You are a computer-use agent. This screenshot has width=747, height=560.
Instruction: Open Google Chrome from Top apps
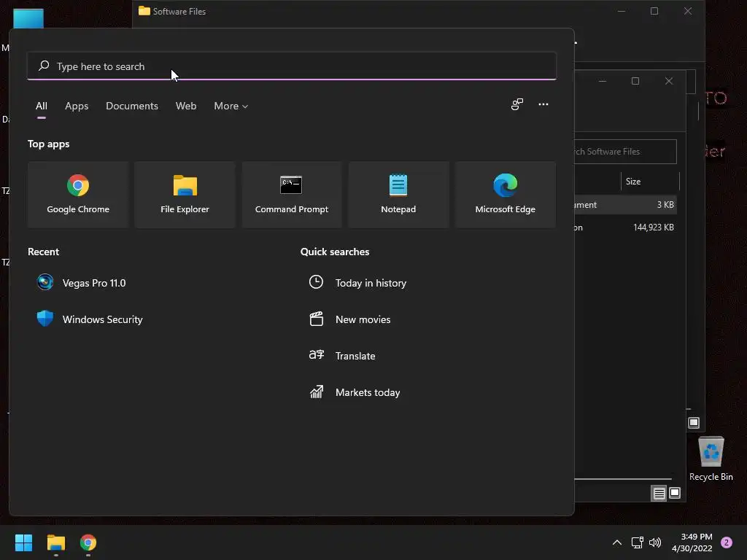tap(78, 194)
